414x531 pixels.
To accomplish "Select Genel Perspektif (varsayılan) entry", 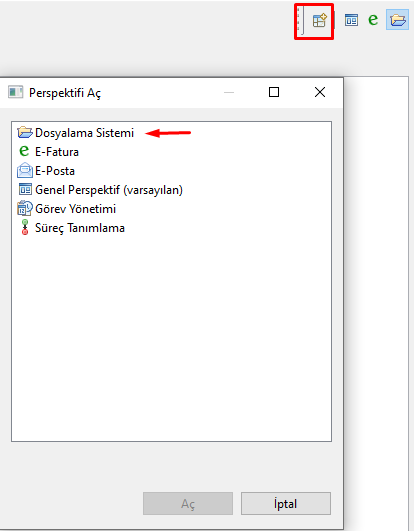I will pos(109,190).
